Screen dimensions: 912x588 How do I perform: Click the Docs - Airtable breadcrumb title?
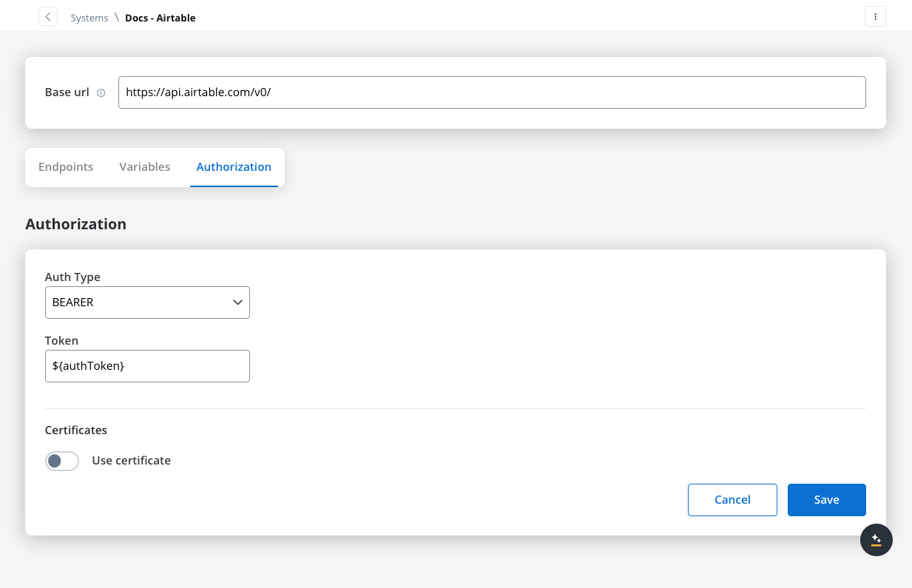point(161,18)
